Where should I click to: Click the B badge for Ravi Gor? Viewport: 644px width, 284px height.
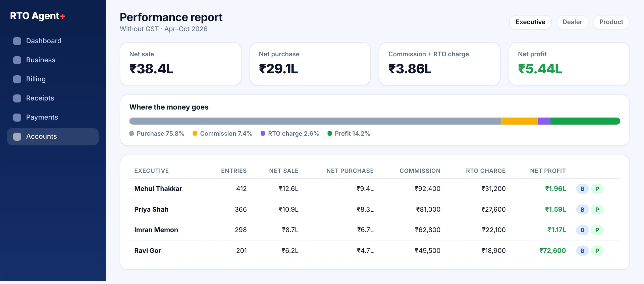583,251
